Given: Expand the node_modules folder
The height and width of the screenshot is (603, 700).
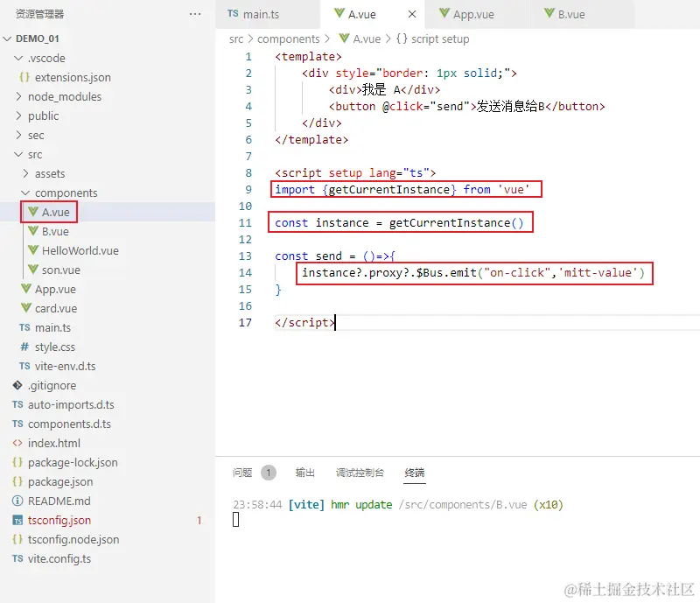Looking at the screenshot, I should tap(18, 96).
